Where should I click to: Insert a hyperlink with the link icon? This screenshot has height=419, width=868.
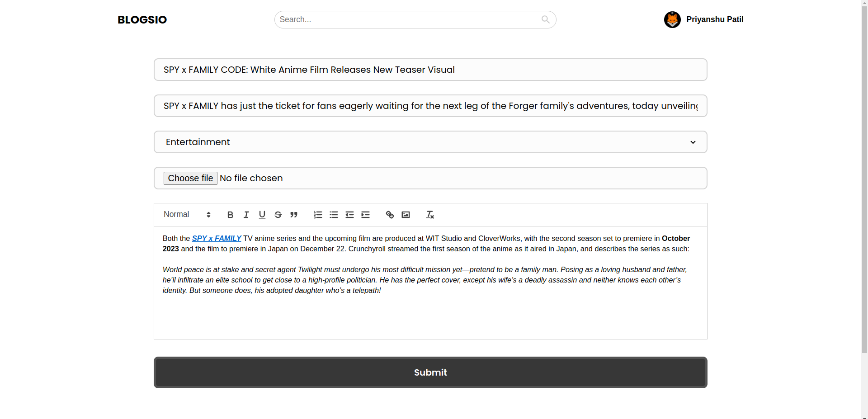pos(390,215)
